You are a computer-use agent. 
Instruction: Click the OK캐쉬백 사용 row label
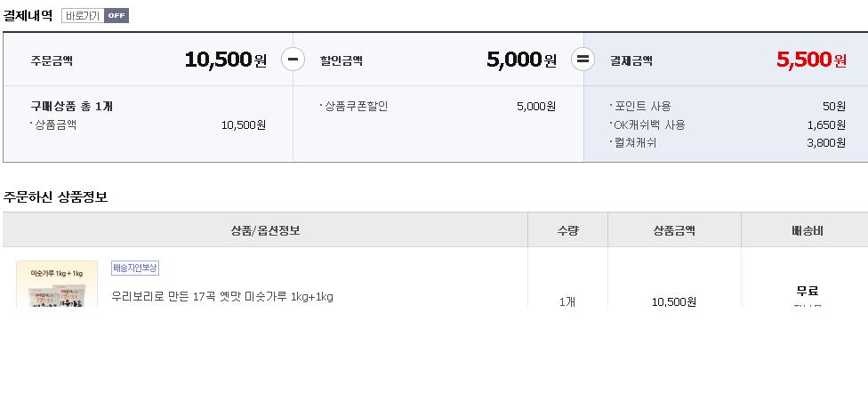coord(649,124)
